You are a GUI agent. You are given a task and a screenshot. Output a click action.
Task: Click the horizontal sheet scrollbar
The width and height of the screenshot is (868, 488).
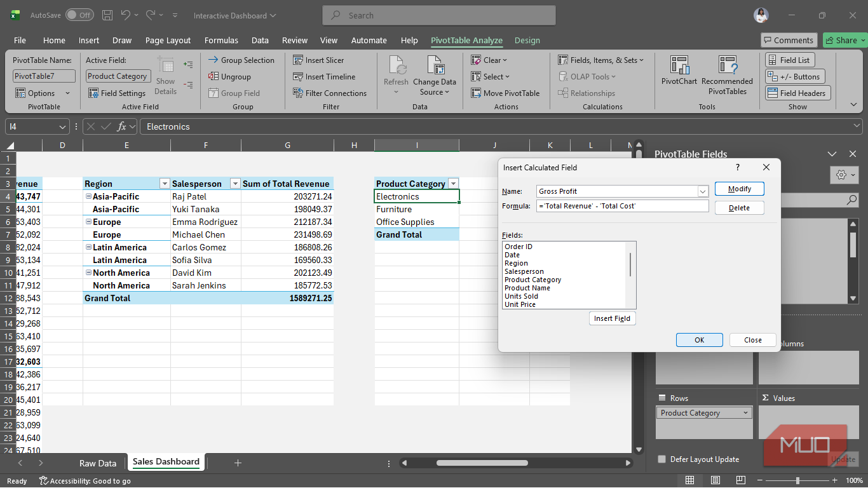(483, 463)
